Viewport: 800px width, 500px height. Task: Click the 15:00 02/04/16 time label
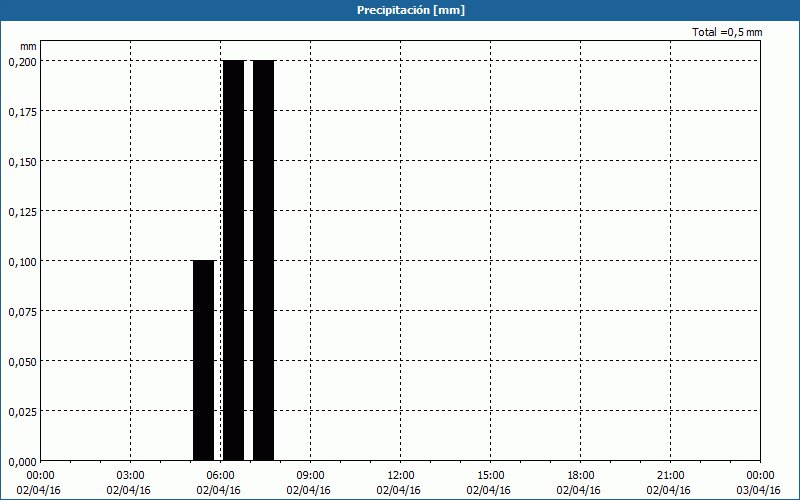click(x=488, y=483)
